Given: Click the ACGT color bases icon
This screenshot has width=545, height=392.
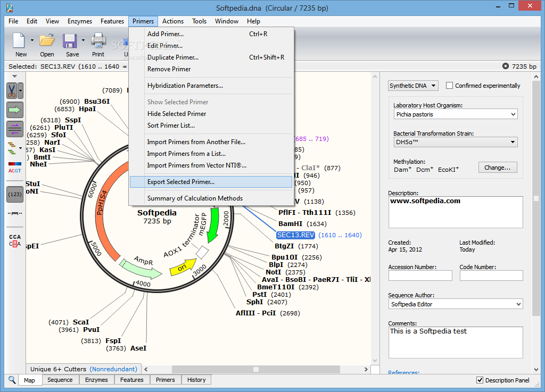Looking at the screenshot, I should click(15, 168).
